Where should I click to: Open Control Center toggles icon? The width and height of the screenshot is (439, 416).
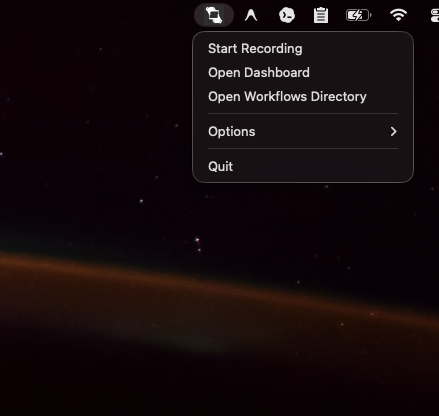coord(435,15)
